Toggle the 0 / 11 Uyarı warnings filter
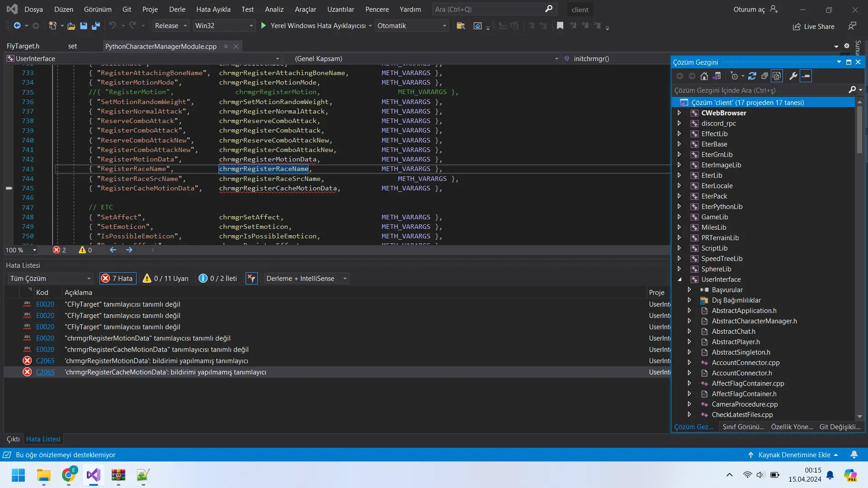Viewport: 868px width, 488px height. 166,279
